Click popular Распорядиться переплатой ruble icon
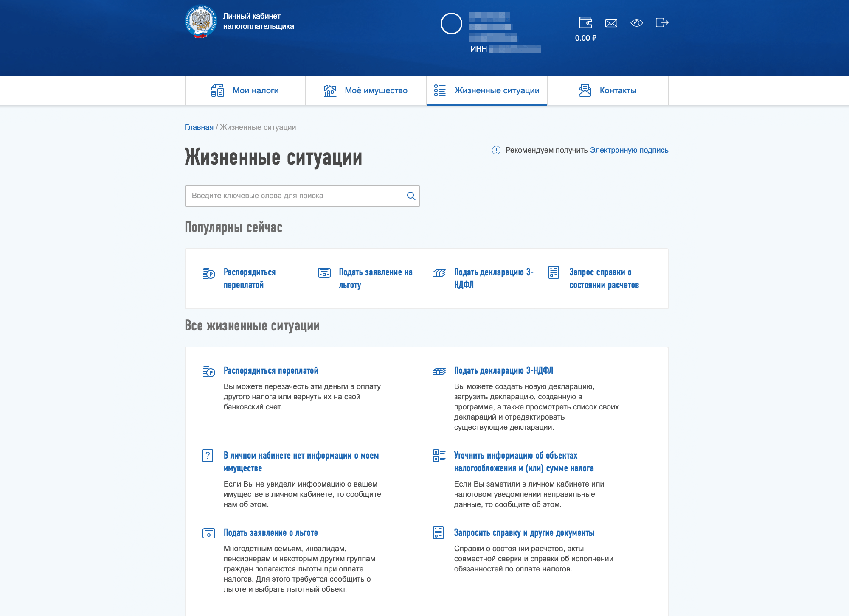This screenshot has height=616, width=849. [x=209, y=273]
